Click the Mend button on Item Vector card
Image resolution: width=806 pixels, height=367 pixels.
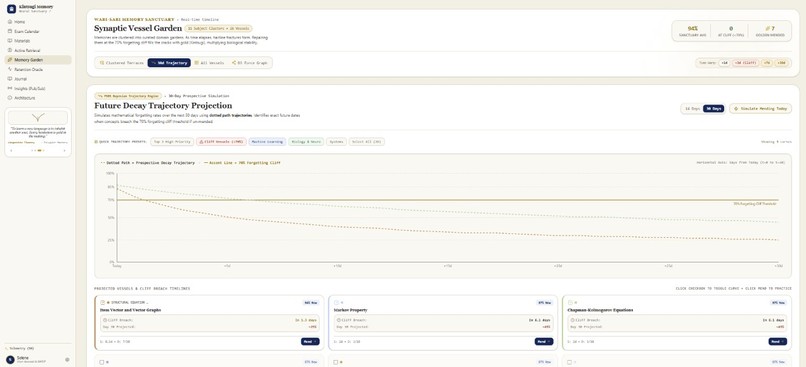[x=310, y=341]
